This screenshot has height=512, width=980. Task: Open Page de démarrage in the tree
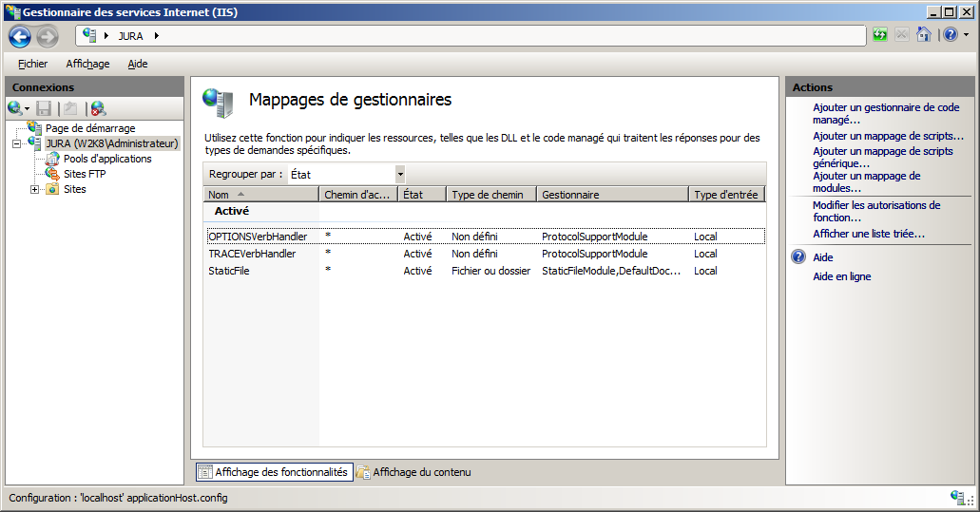90,128
